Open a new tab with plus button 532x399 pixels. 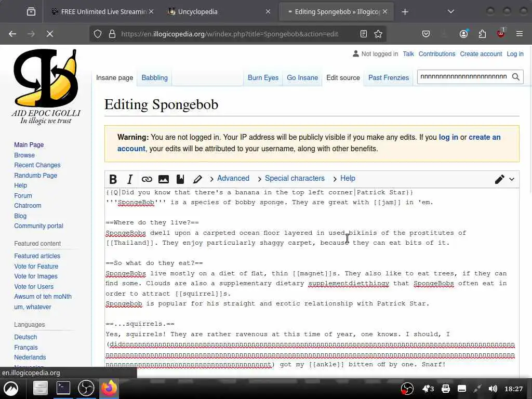click(x=405, y=12)
